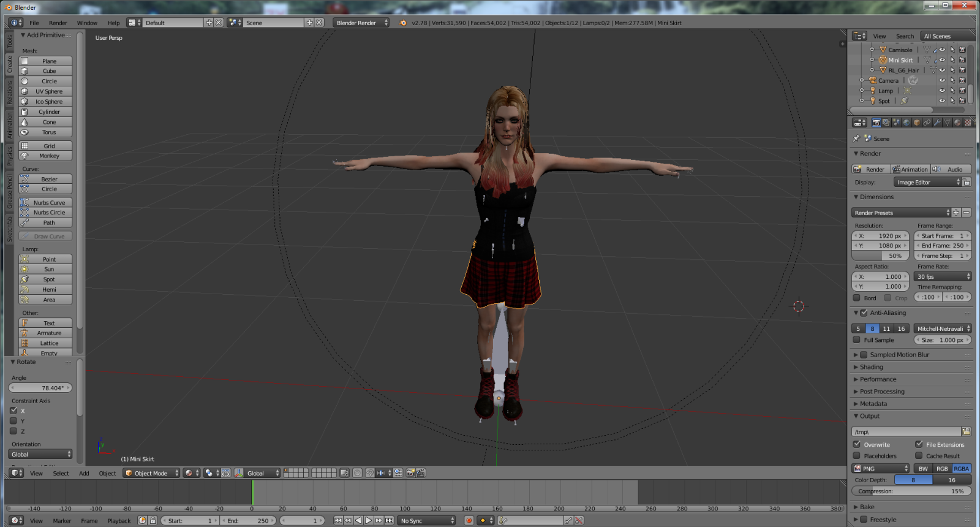Open the timeline Playback menu

[x=119, y=521]
